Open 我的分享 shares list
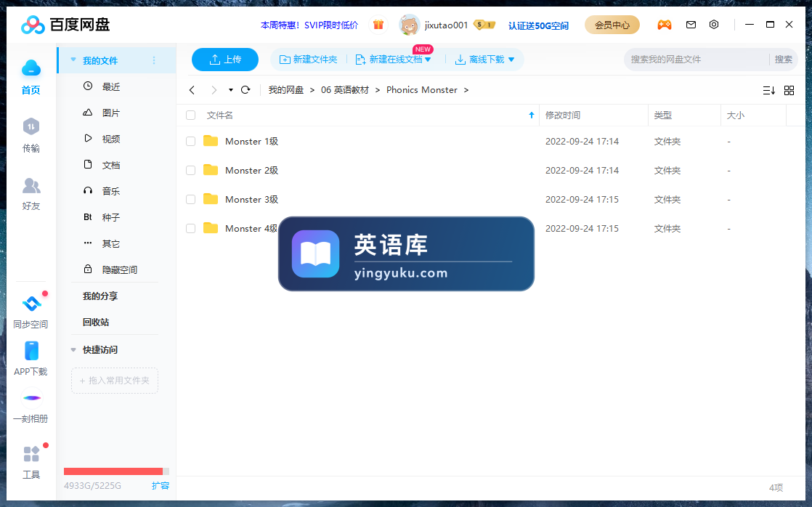Screen dimensions: 812x507 (100, 296)
